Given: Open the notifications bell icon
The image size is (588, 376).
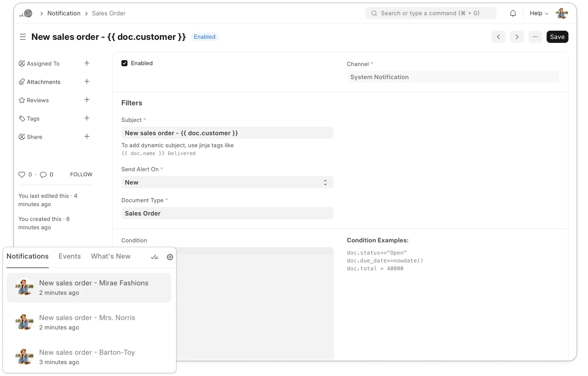Looking at the screenshot, I should point(513,13).
